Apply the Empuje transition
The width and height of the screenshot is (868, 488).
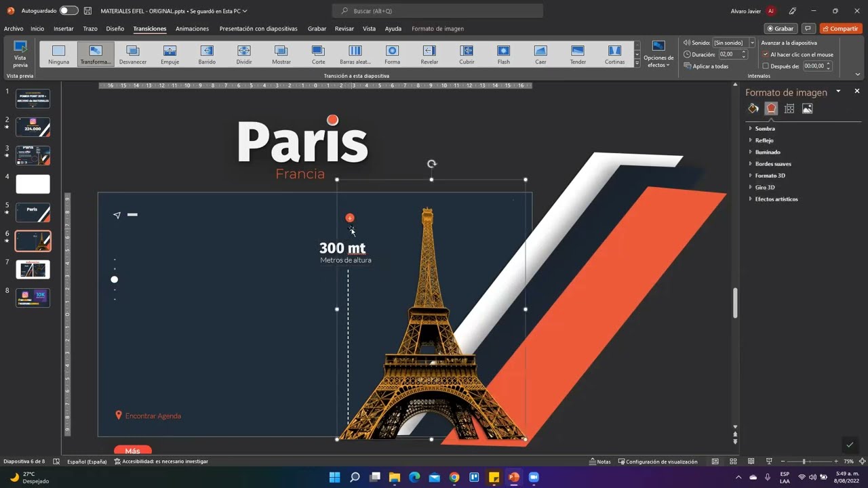point(170,54)
